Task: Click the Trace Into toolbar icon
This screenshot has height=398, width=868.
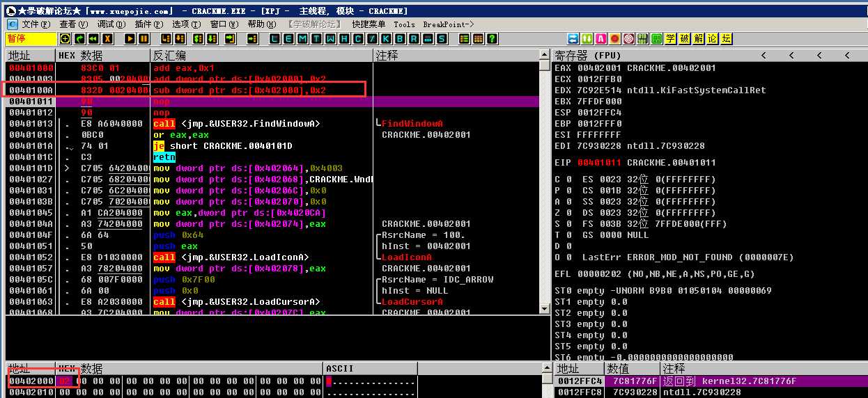Action: tap(198, 39)
